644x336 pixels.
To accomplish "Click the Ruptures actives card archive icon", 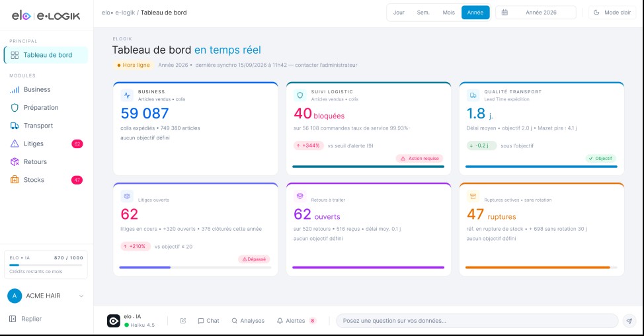I will [473, 196].
